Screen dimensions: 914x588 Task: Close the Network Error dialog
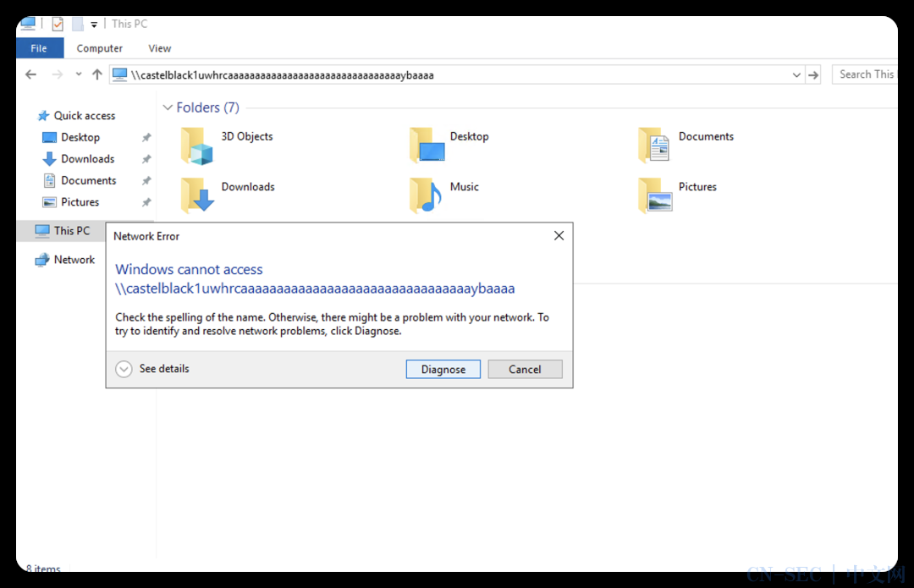(x=559, y=235)
